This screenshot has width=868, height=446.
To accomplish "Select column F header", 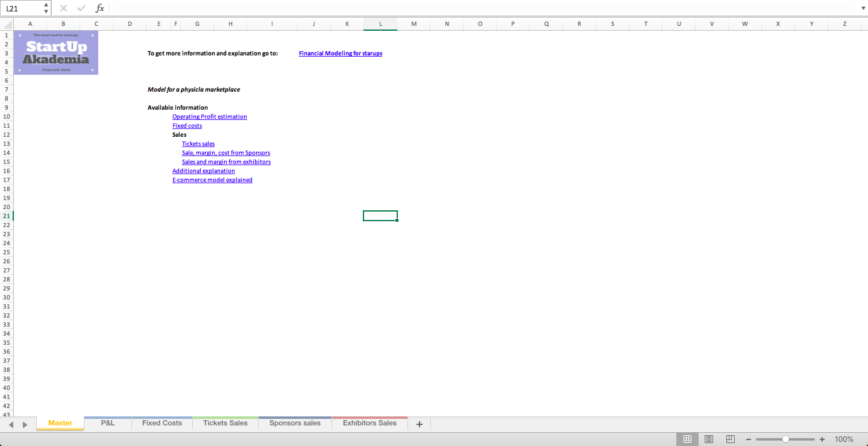I will coord(176,24).
